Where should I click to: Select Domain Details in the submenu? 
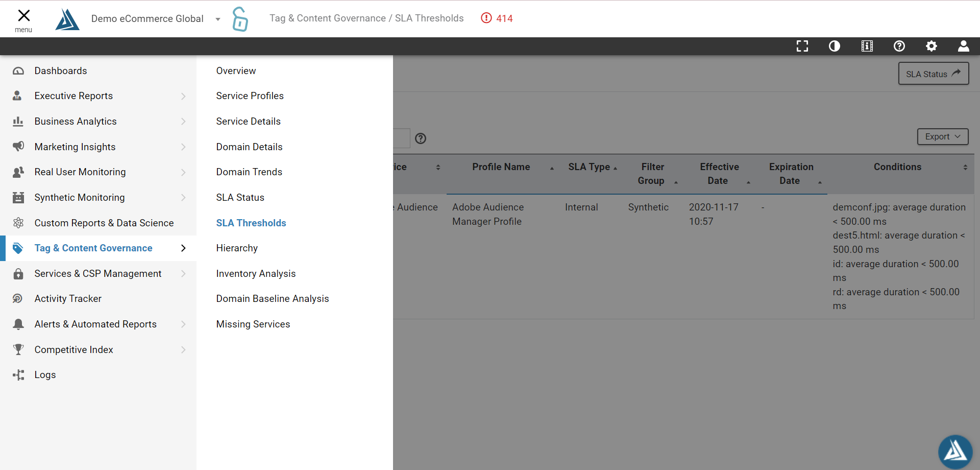(249, 147)
